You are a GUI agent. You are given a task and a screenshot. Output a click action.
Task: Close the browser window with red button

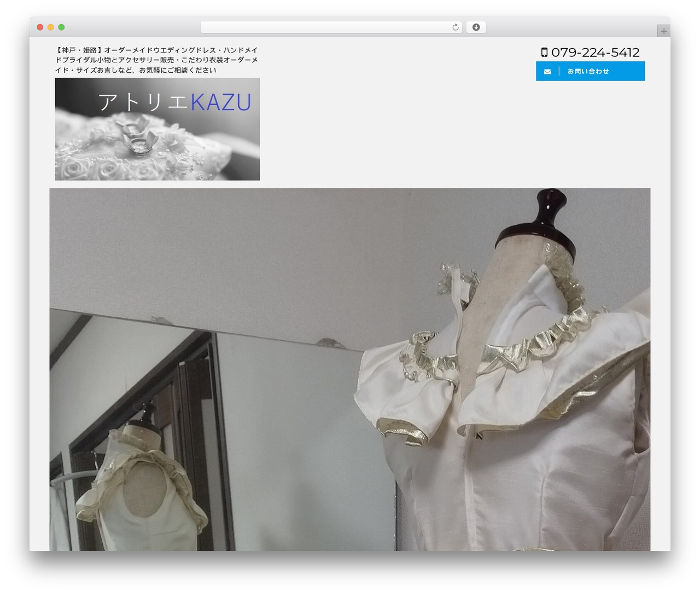(x=40, y=27)
